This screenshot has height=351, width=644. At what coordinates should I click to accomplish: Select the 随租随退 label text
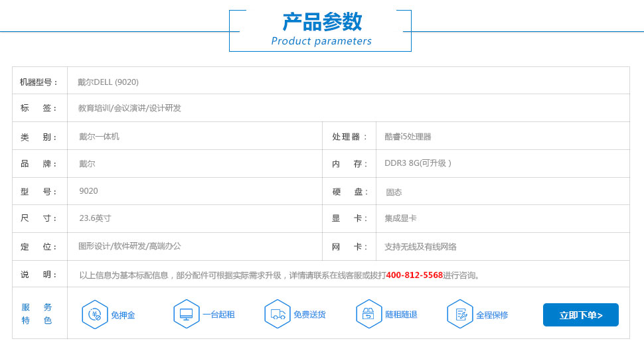click(x=401, y=315)
